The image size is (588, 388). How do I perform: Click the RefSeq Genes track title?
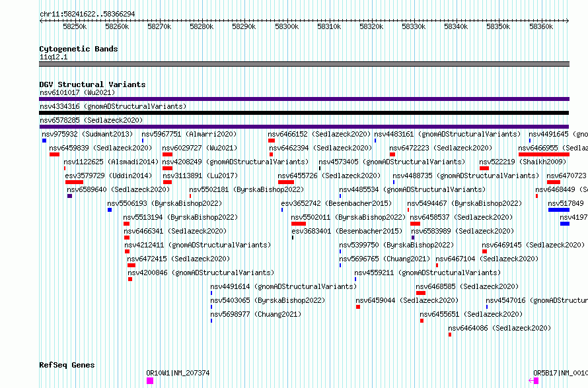[x=67, y=365]
